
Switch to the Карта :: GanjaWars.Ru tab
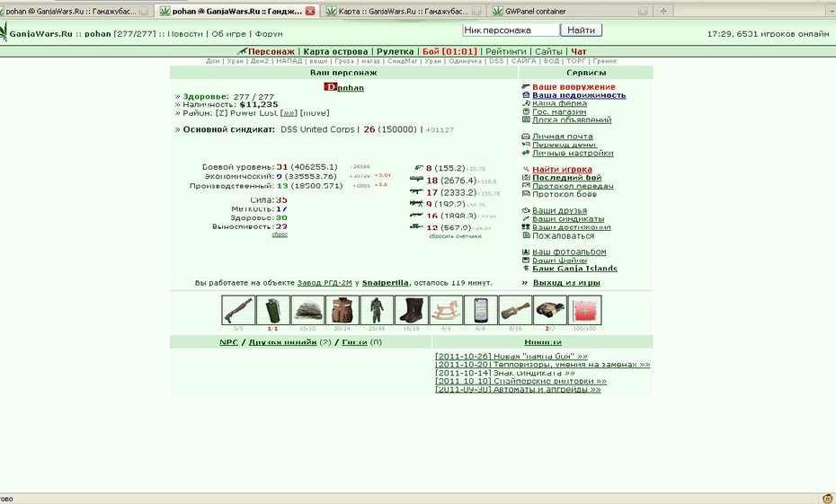tap(403, 11)
